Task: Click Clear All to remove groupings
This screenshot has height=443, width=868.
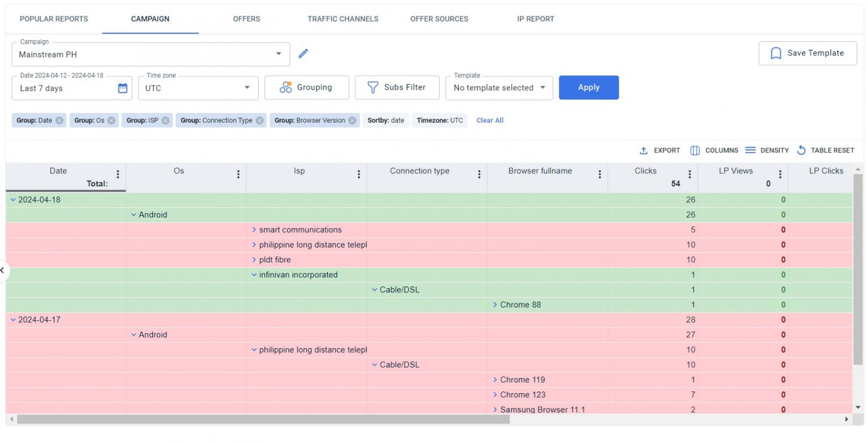Action: (x=489, y=120)
